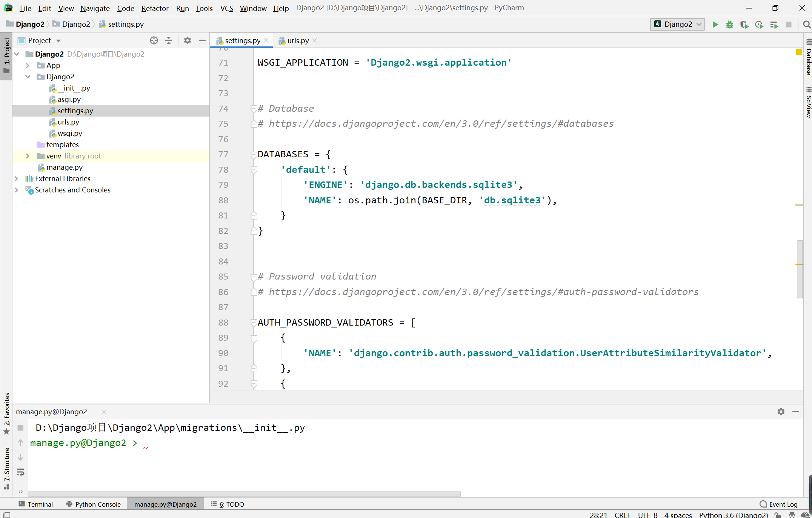Screen dimensions: 812x518
Task: Click the Debug icon in toolbar
Action: pos(729,24)
